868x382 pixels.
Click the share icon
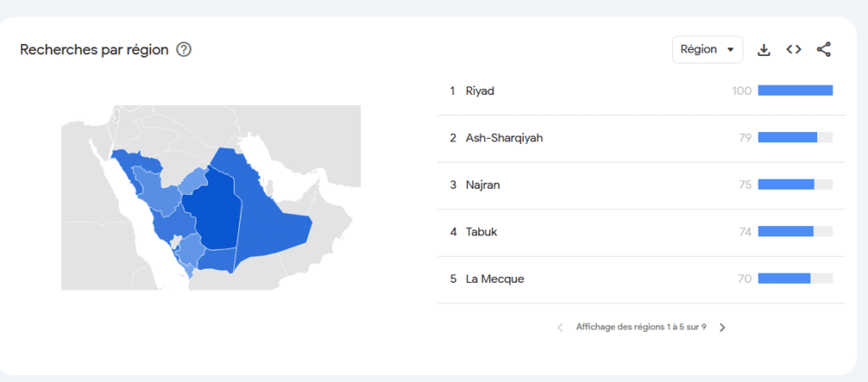tap(823, 49)
